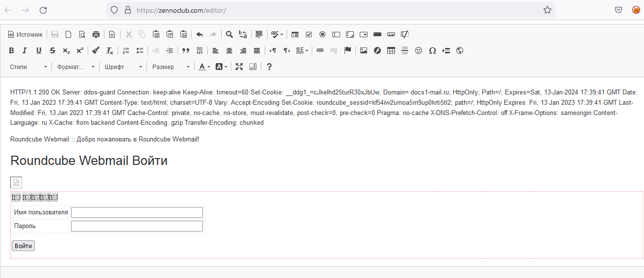Screen dimensions: 644x278
Task: Insert a Hidden field icon
Action: click(x=405, y=34)
